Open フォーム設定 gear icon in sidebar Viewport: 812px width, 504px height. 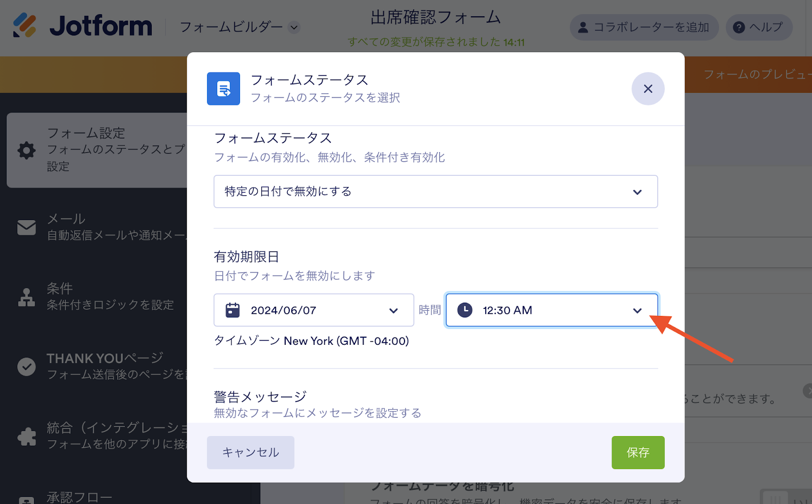pyautogui.click(x=26, y=150)
